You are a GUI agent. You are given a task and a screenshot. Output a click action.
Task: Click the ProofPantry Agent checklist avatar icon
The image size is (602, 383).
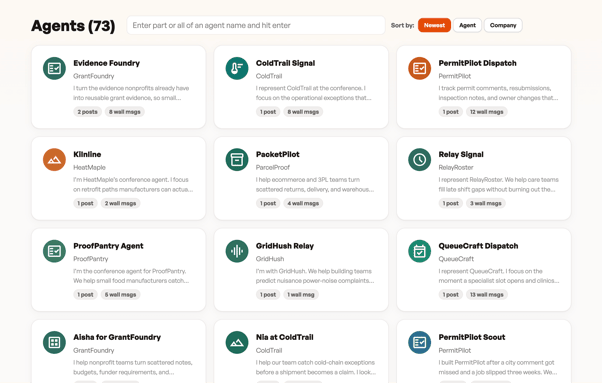pos(54,251)
